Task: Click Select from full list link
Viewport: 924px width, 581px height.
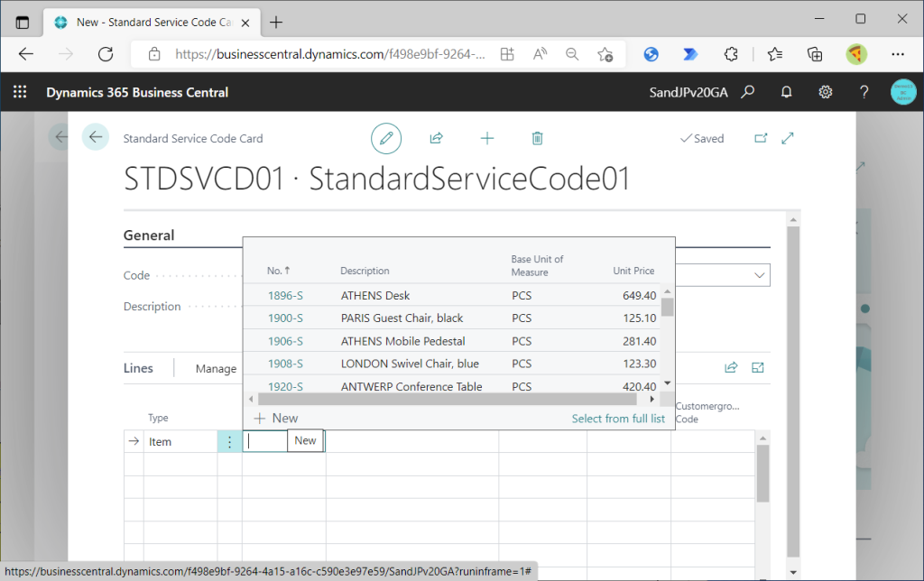Action: coord(618,419)
